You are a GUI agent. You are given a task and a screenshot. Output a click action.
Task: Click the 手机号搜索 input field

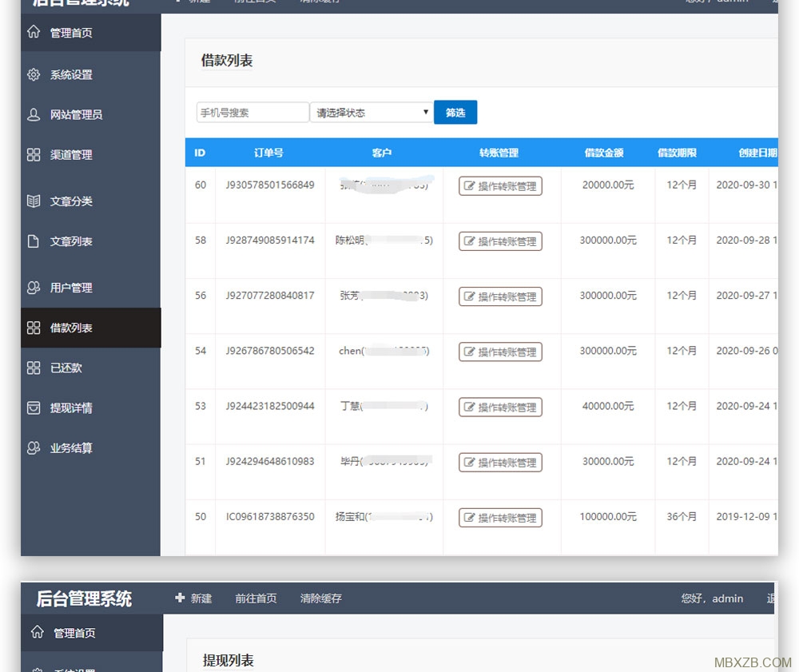(x=252, y=113)
